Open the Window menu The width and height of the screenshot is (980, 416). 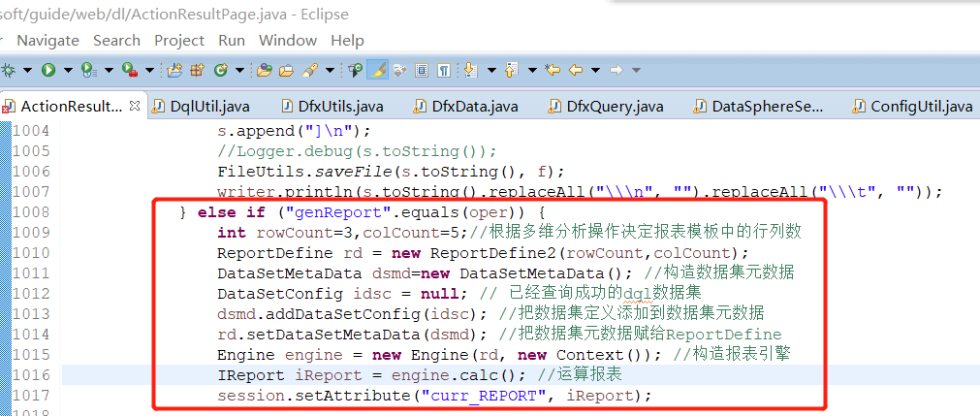(288, 41)
